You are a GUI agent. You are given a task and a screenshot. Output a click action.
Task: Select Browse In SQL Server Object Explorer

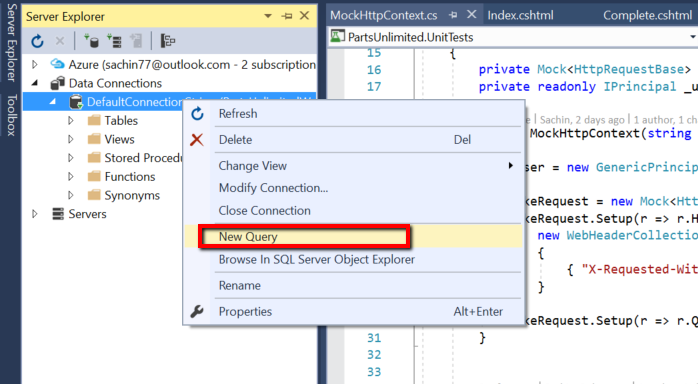(354, 259)
